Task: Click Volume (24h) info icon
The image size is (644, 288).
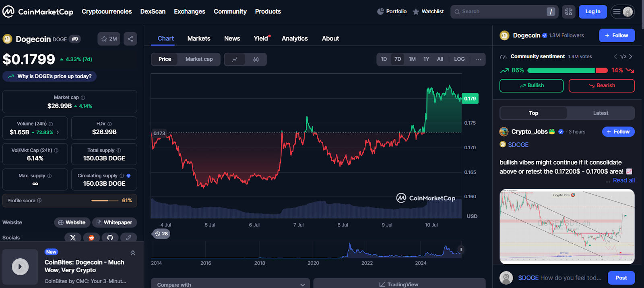Action: (x=51, y=124)
